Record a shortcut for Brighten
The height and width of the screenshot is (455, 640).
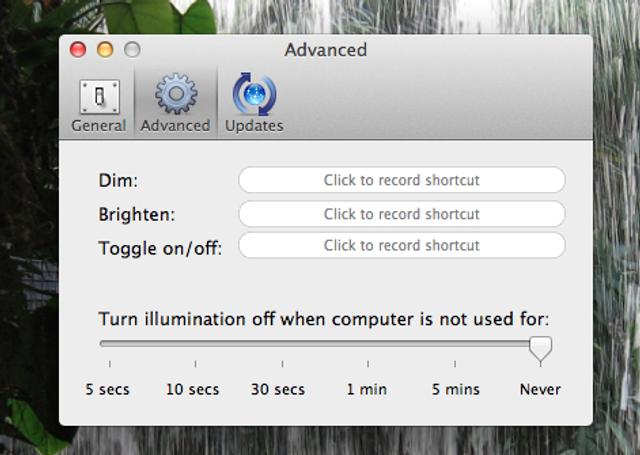401,214
